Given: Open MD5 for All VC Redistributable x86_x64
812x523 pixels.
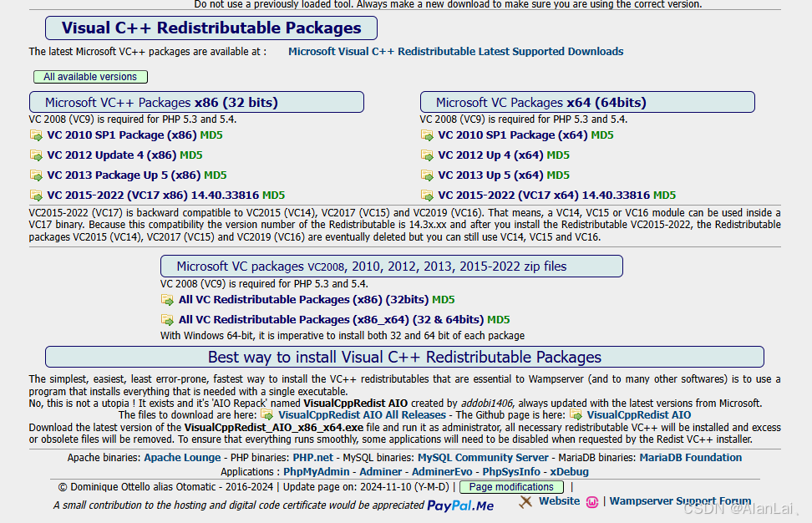Looking at the screenshot, I should (499, 320).
